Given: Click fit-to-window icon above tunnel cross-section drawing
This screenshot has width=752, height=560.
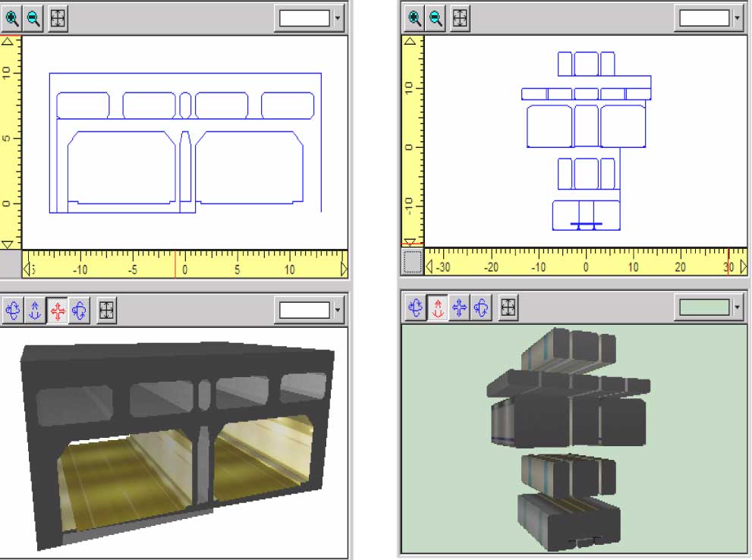Looking at the screenshot, I should (x=58, y=19).
